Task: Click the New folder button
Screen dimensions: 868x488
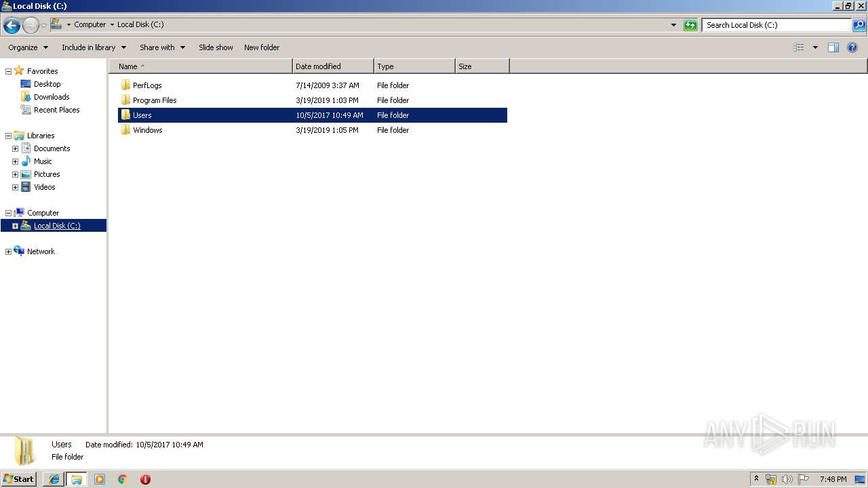Action: pyautogui.click(x=262, y=47)
